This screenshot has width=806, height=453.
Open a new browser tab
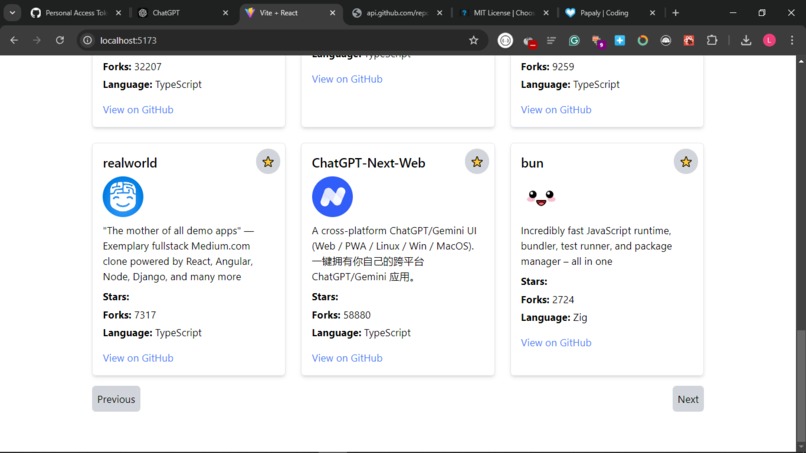[x=675, y=13]
